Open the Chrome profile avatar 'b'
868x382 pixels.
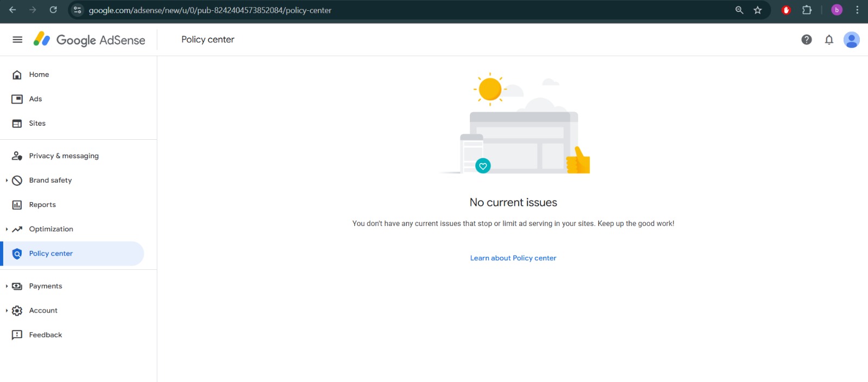click(837, 10)
